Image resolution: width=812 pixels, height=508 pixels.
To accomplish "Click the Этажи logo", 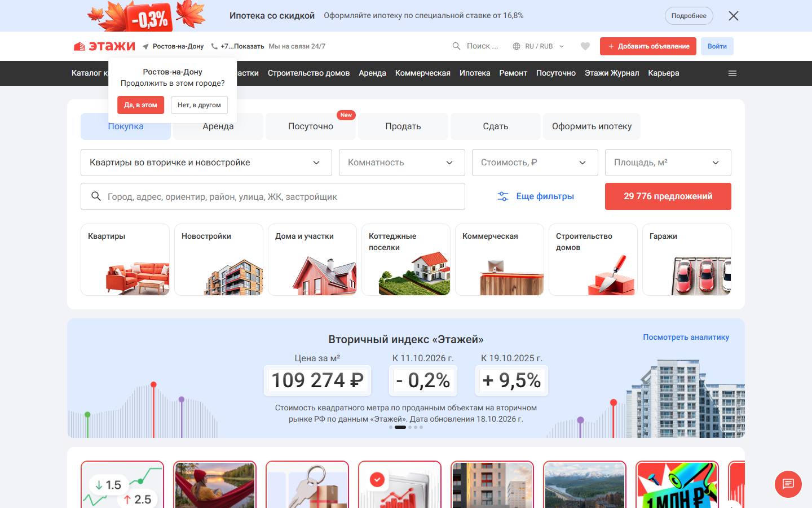I will 104,46.
